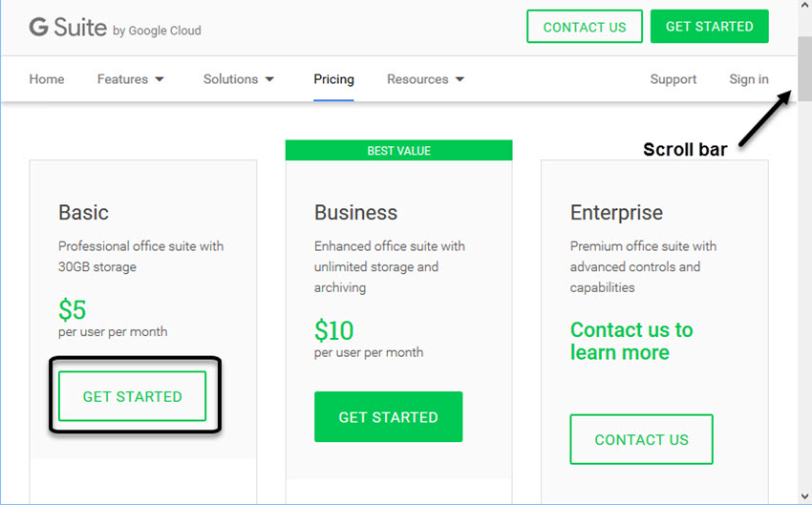Expand the Solutions dropdown arrow
Viewport: 812px width, 505px height.
click(269, 79)
